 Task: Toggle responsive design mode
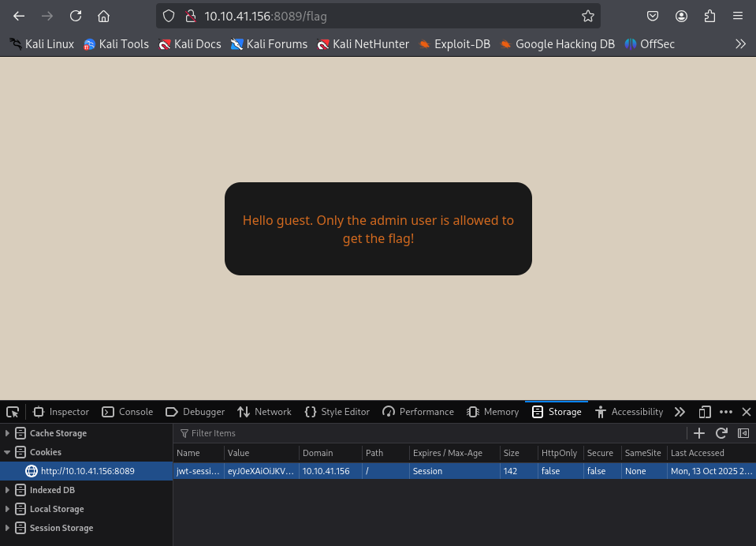[x=705, y=412]
